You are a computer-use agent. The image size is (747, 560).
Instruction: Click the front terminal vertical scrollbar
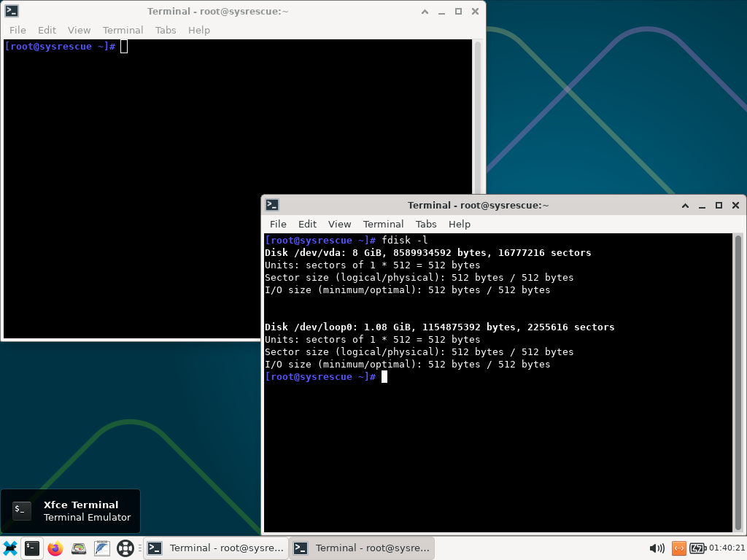[x=738, y=382]
